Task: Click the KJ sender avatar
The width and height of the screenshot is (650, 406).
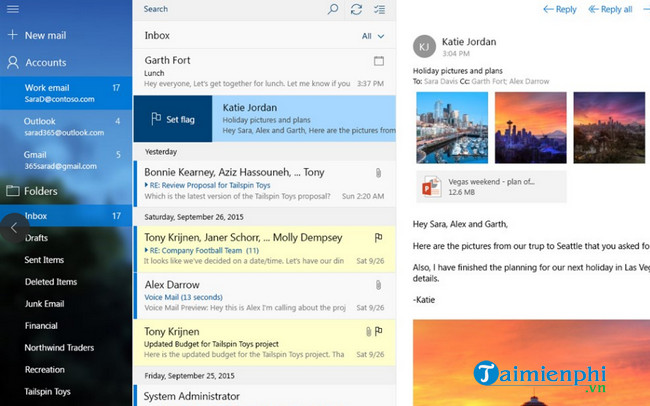Action: tap(424, 46)
